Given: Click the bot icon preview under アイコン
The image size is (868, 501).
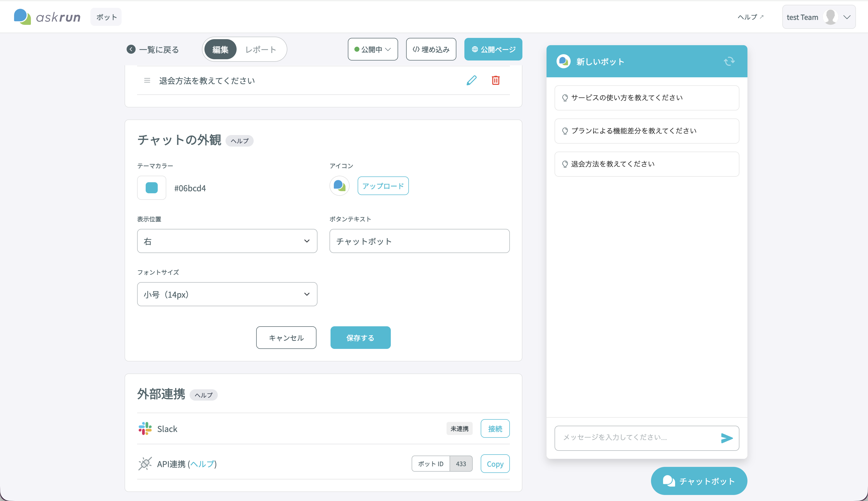Looking at the screenshot, I should [x=340, y=186].
